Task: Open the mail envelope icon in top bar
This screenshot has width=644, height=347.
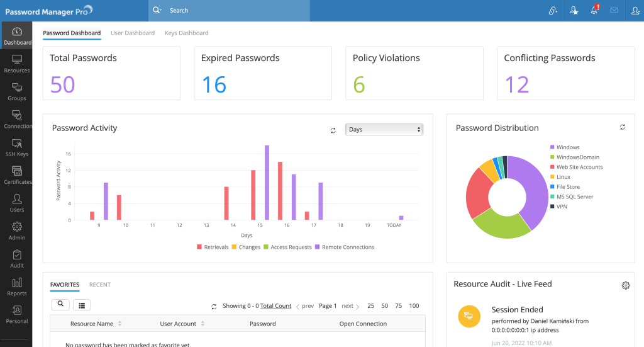Action: click(x=614, y=10)
